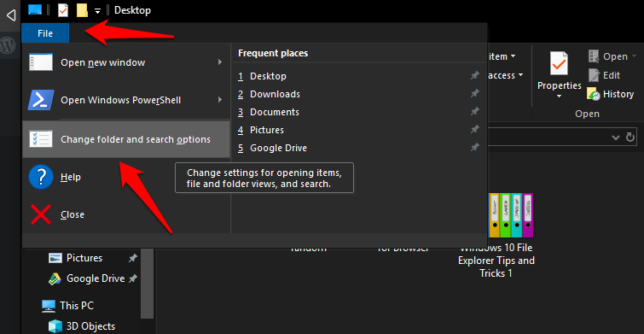644x334 pixels.
Task: Click the blue Help question mark icon
Action: click(x=41, y=178)
